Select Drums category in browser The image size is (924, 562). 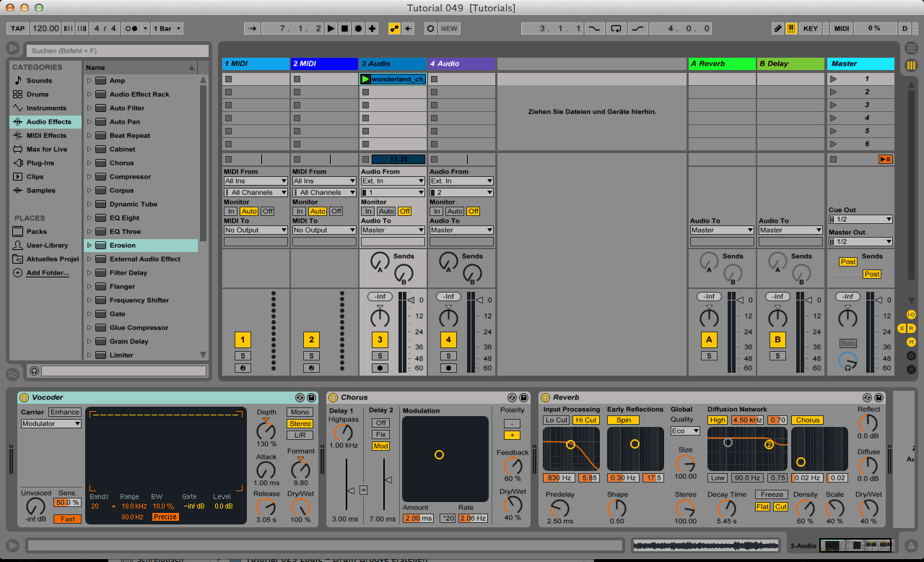click(x=38, y=95)
